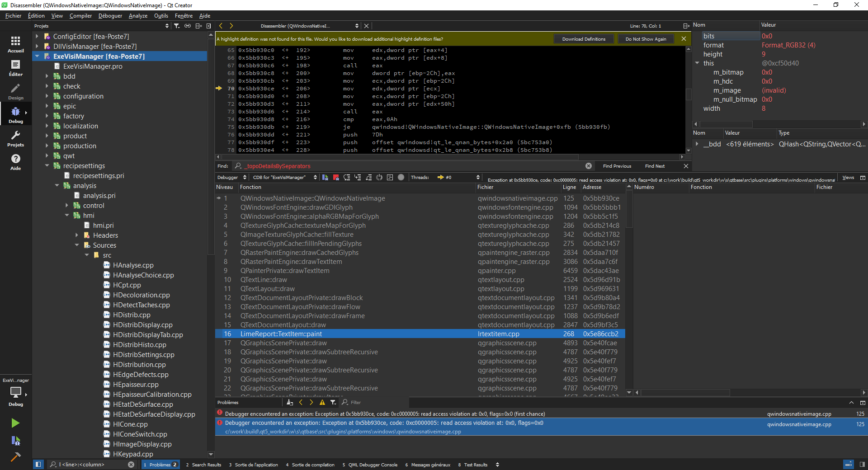Toggle warnings display in Problèmes pane
This screenshot has width=868, height=470.
pos(322,402)
